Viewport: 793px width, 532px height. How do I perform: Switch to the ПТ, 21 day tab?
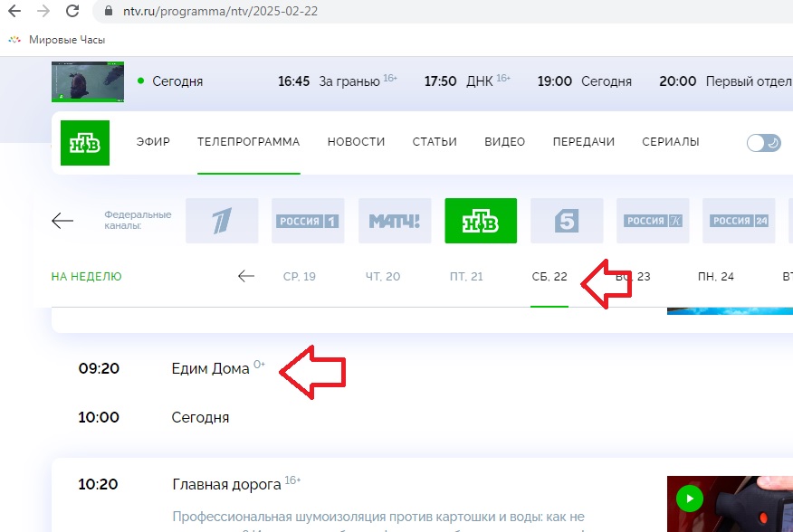click(x=466, y=277)
